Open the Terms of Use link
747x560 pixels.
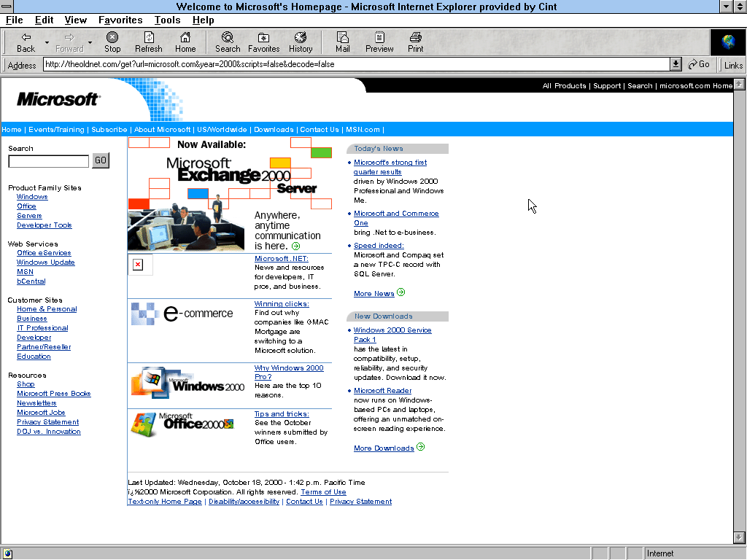pos(323,492)
